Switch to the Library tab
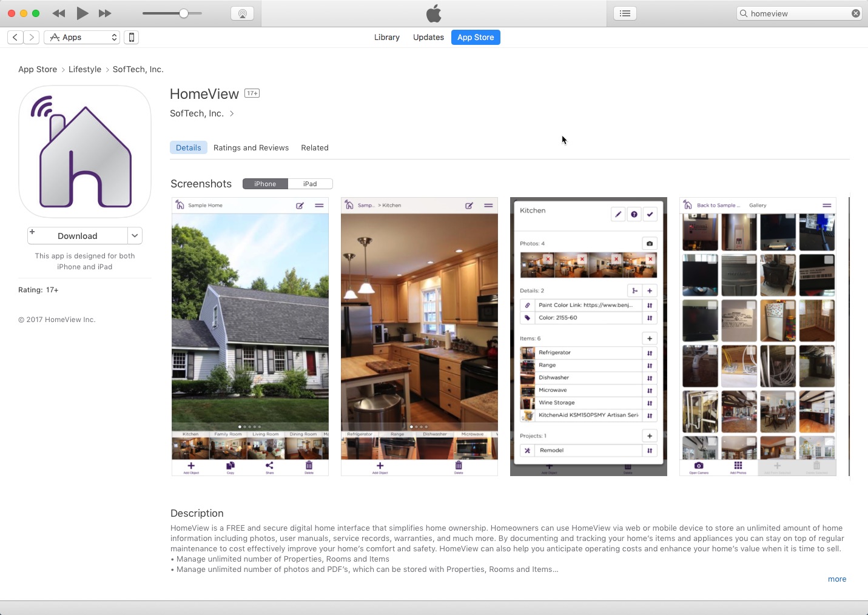Image resolution: width=868 pixels, height=615 pixels. click(387, 38)
